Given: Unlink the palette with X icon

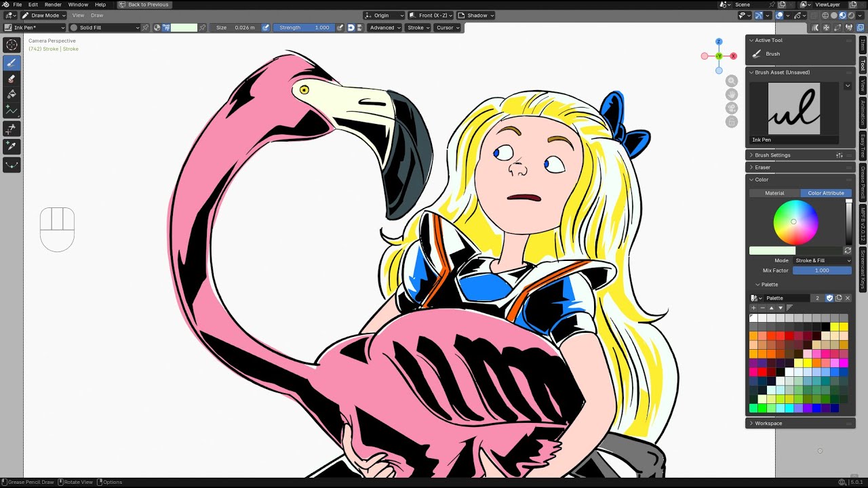Looking at the screenshot, I should tap(847, 298).
